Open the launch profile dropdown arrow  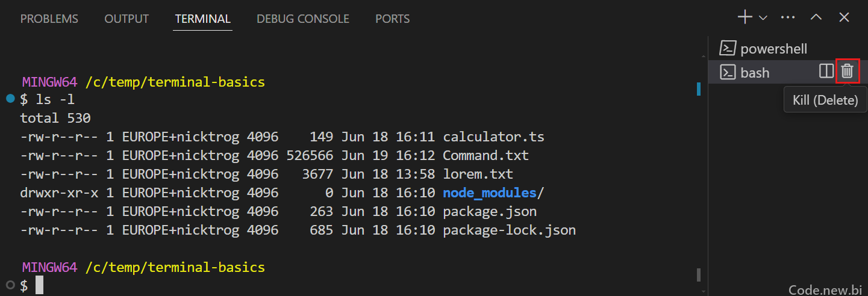(763, 18)
